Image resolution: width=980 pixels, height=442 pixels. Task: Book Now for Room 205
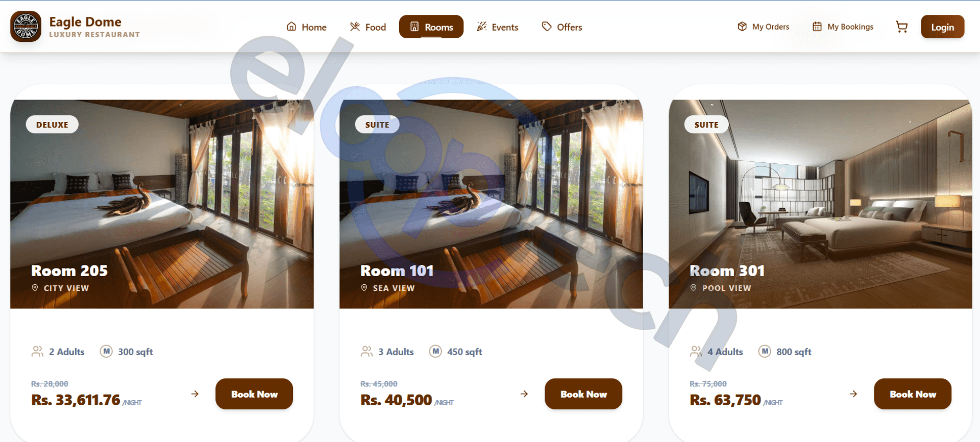click(254, 394)
